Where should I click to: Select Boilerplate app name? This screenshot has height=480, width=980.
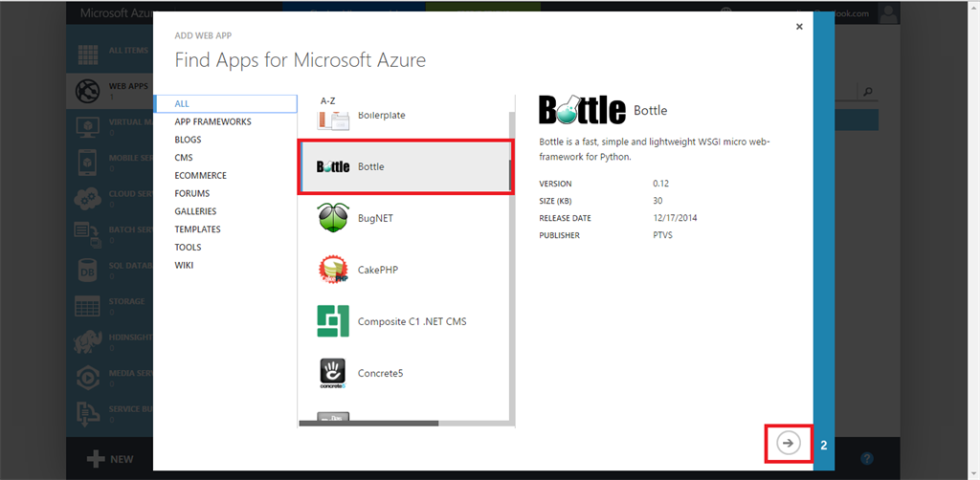[x=382, y=116]
